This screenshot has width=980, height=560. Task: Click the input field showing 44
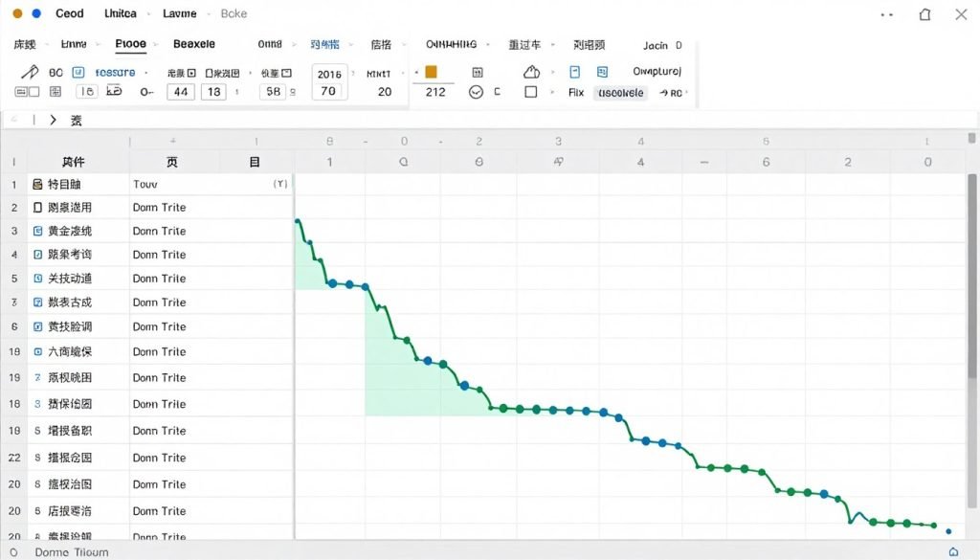[181, 92]
